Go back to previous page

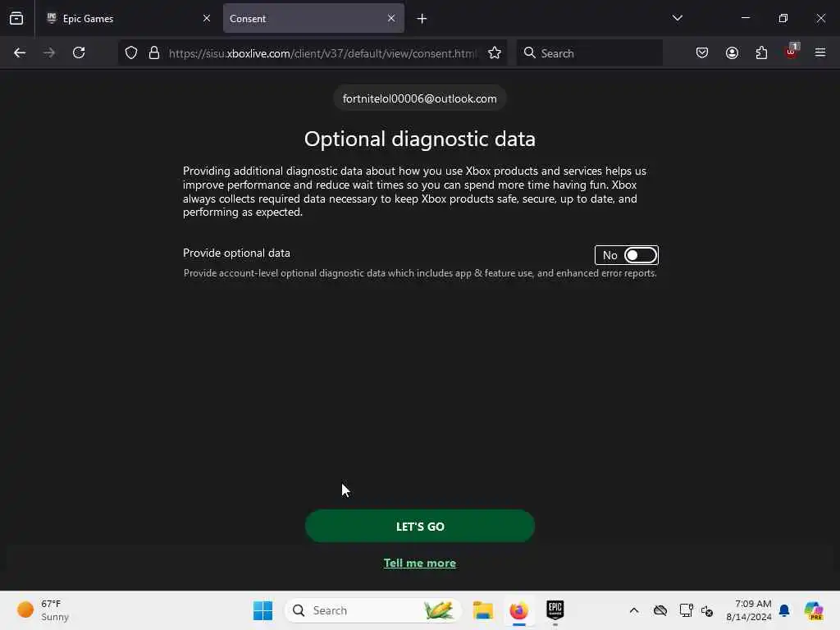pyautogui.click(x=20, y=52)
